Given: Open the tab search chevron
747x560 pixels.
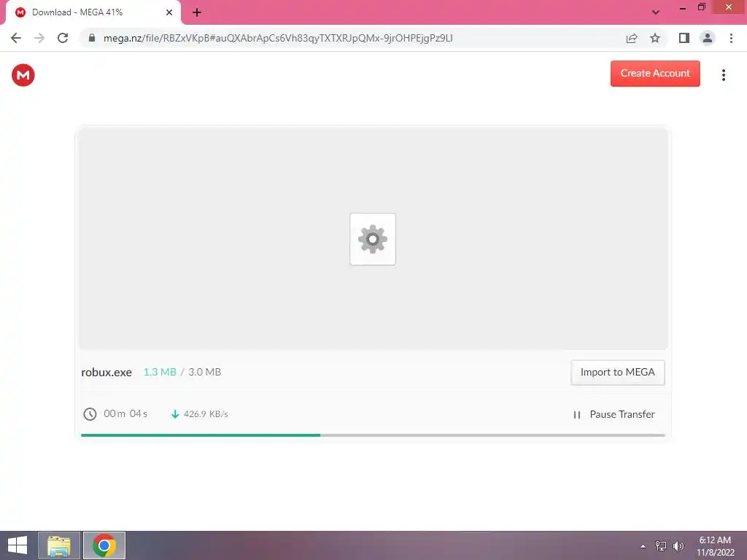Looking at the screenshot, I should click(656, 12).
